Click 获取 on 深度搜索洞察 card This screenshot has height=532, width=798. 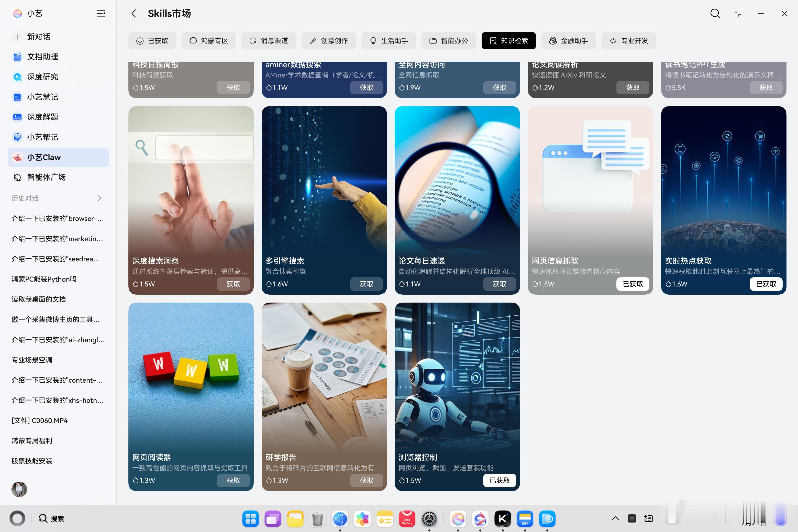[233, 284]
